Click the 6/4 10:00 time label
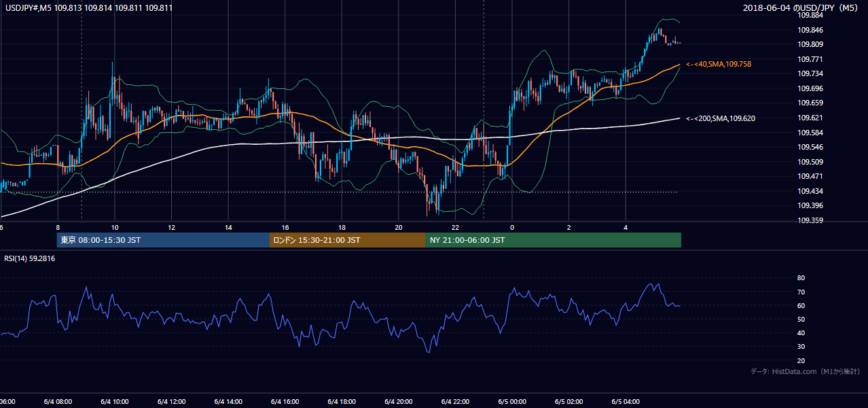This screenshot has width=868, height=408. [x=114, y=402]
